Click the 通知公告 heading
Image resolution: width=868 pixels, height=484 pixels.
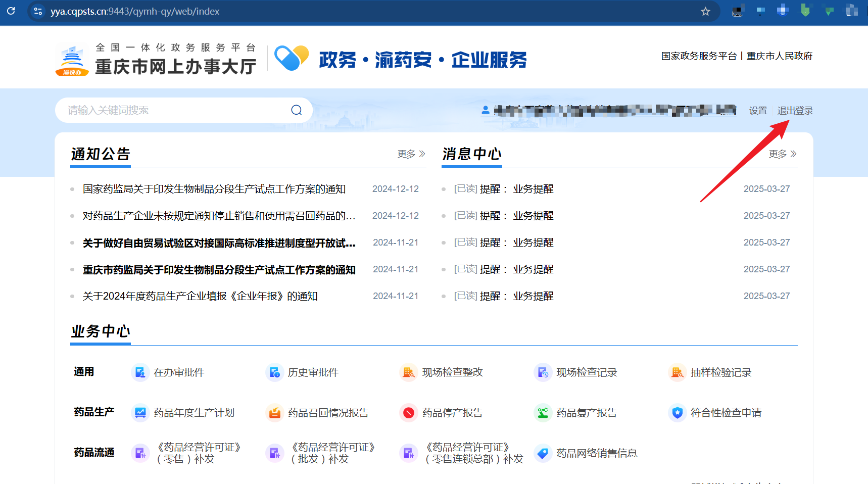tap(101, 154)
